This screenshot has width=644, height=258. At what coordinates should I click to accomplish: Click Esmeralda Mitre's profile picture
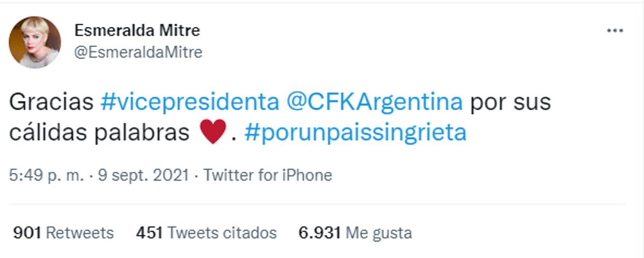click(x=35, y=41)
